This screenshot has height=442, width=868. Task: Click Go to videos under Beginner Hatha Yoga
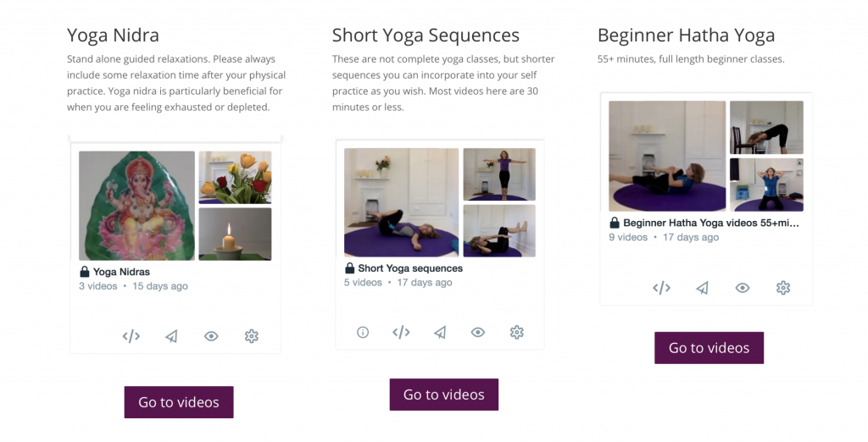(709, 348)
